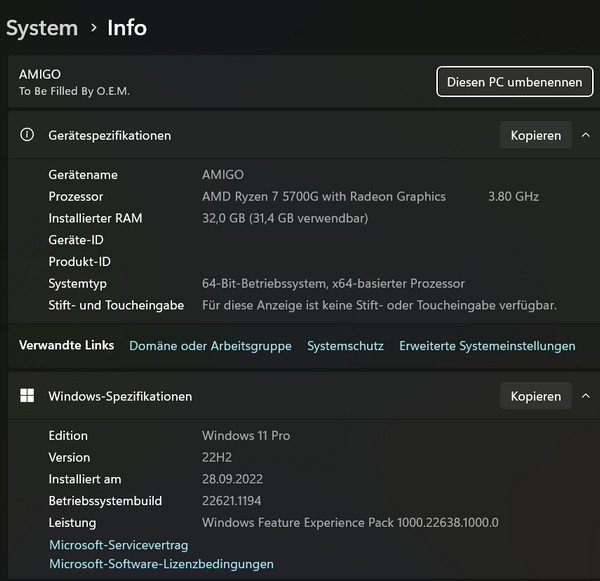The height and width of the screenshot is (581, 600).
Task: Select install date 28.09.2022
Action: 232,479
